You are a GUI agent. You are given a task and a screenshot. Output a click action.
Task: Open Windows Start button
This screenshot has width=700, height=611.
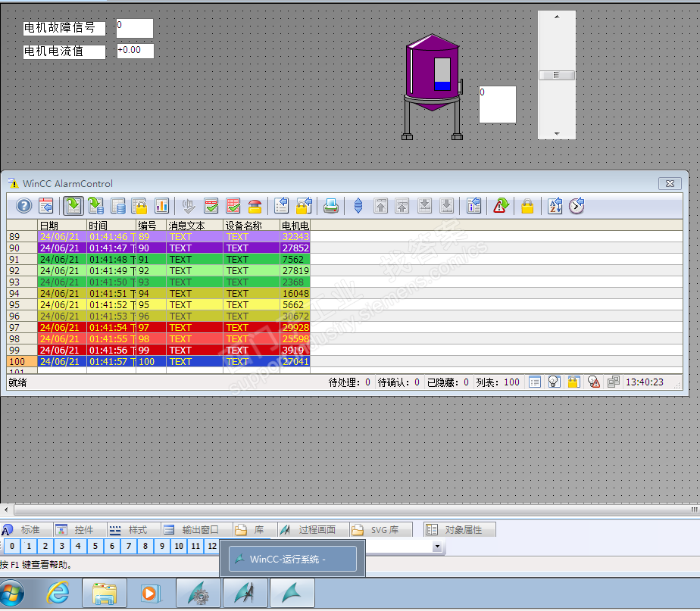[x=12, y=594]
